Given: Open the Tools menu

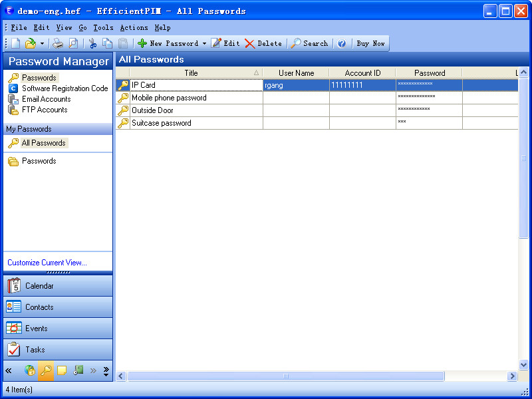Looking at the screenshot, I should (x=104, y=27).
